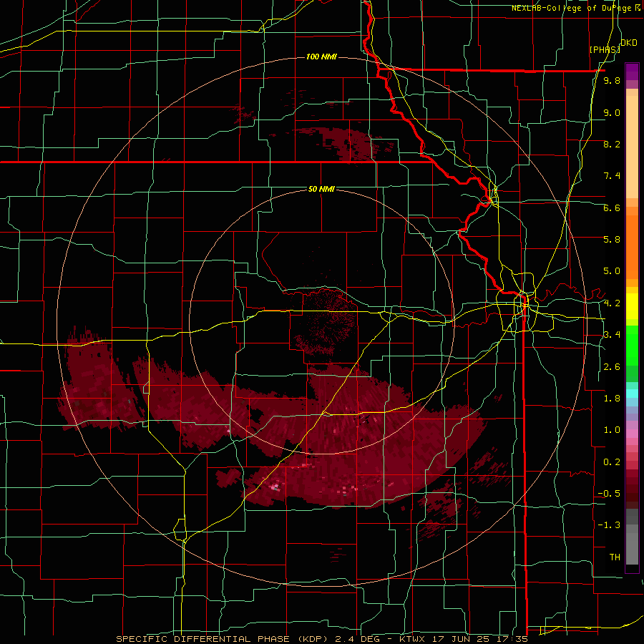This screenshot has width=644, height=644.
Task: Click the cyan segment of the color bar
Action: (632, 394)
